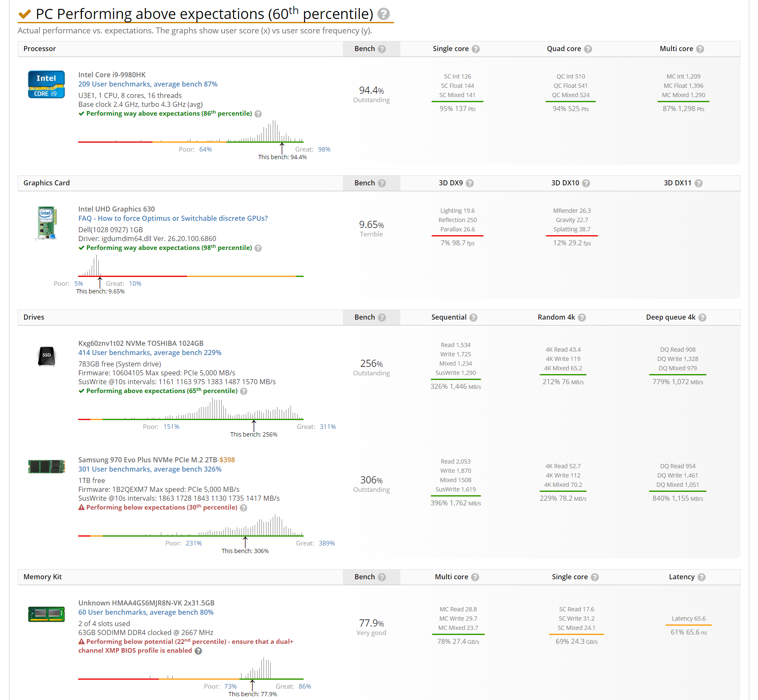
Task: Click Unknown HMAA4GS6MJR8N-VK 2x31.5GB title
Action: (x=147, y=603)
